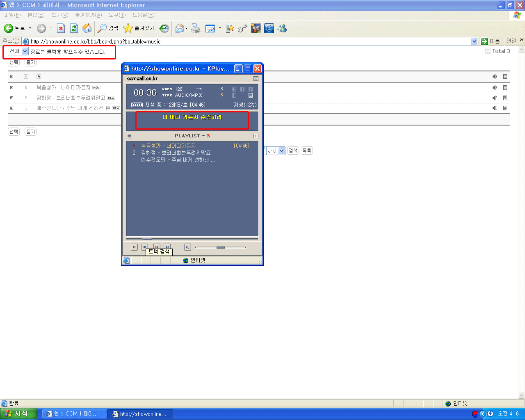525x420 pixels.
Task: Click the top 듣기 button
Action: click(31, 62)
